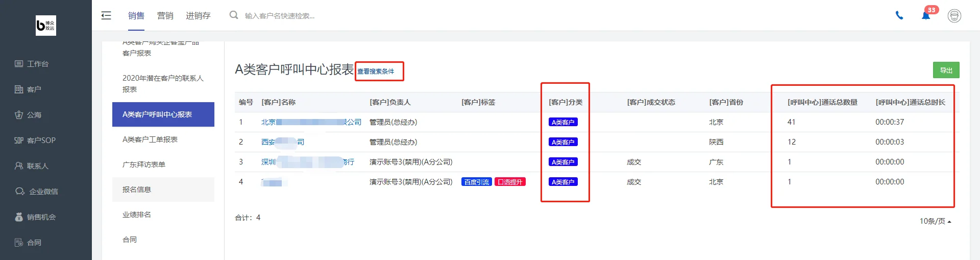Viewport: 980px width, 260px height.
Task: Open the 西安 customer name link
Action: (283, 142)
